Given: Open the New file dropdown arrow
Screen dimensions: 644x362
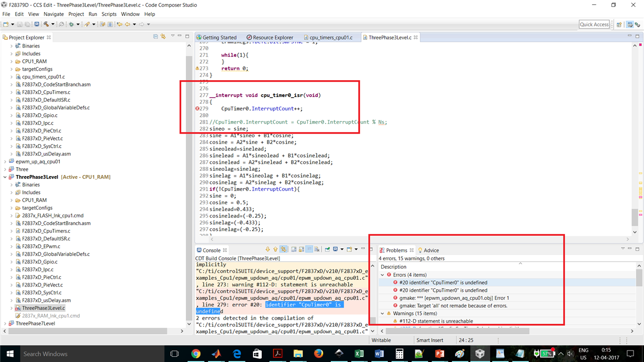Looking at the screenshot, I should (x=13, y=24).
